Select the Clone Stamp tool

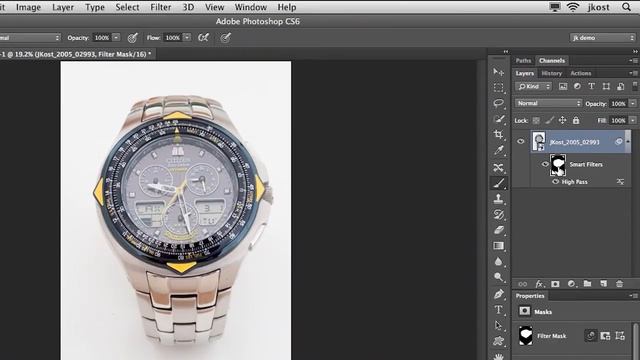[498, 199]
